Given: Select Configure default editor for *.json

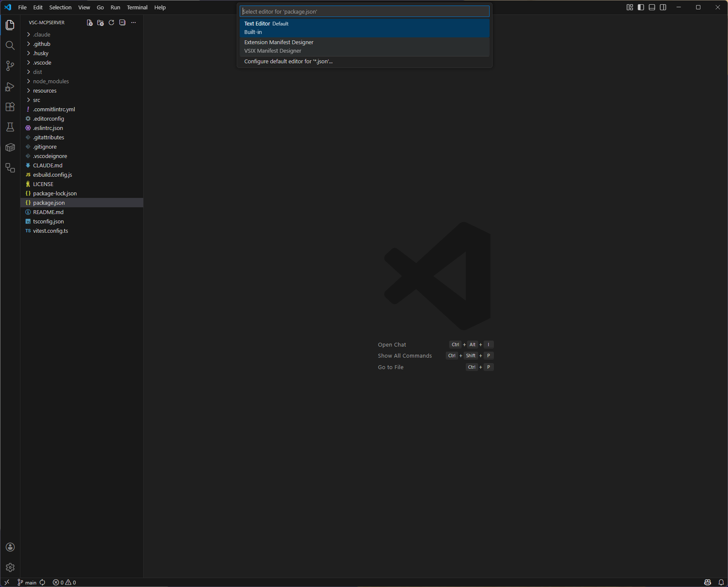Looking at the screenshot, I should click(364, 62).
